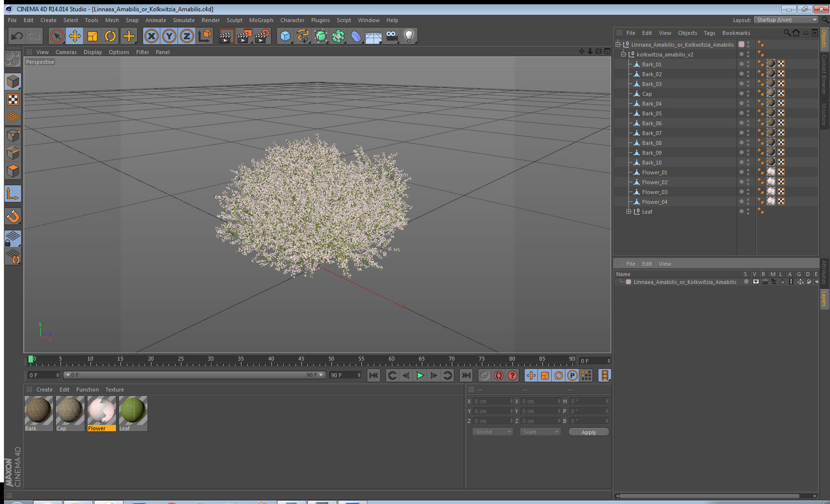Select the Cap object in tree
The width and height of the screenshot is (830, 504).
pyautogui.click(x=647, y=94)
